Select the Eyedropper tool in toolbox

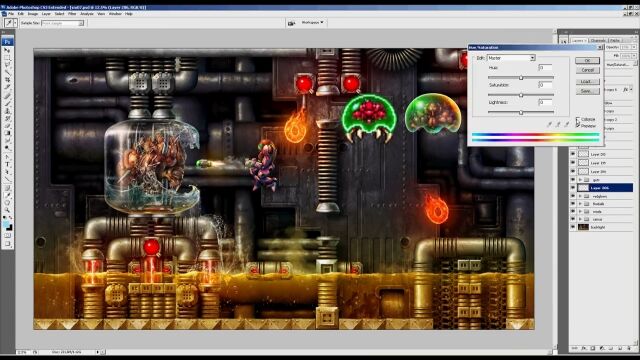point(7,195)
